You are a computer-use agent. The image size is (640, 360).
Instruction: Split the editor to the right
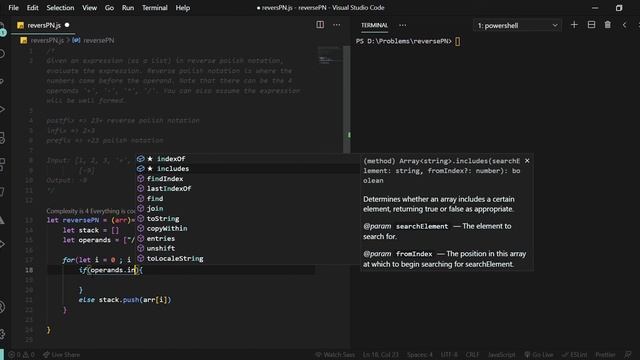tap(320, 25)
